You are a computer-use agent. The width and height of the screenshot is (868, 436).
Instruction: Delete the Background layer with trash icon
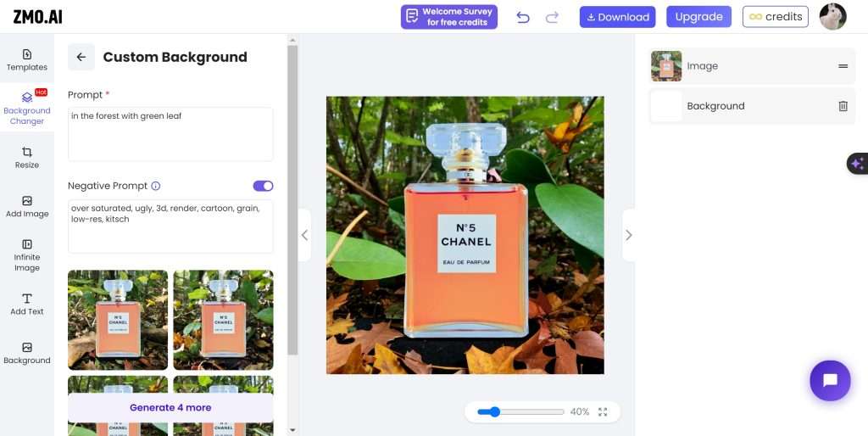click(x=843, y=106)
